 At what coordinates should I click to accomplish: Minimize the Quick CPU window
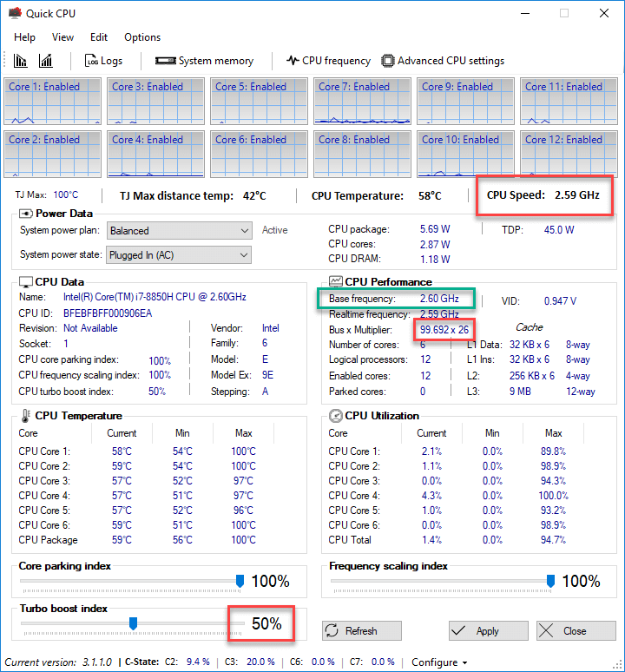coord(525,13)
